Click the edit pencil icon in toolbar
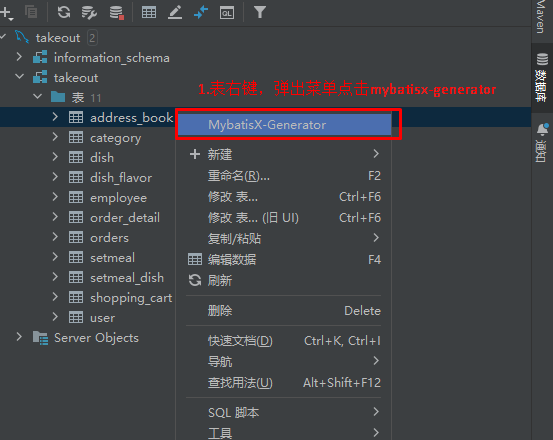 [175, 12]
